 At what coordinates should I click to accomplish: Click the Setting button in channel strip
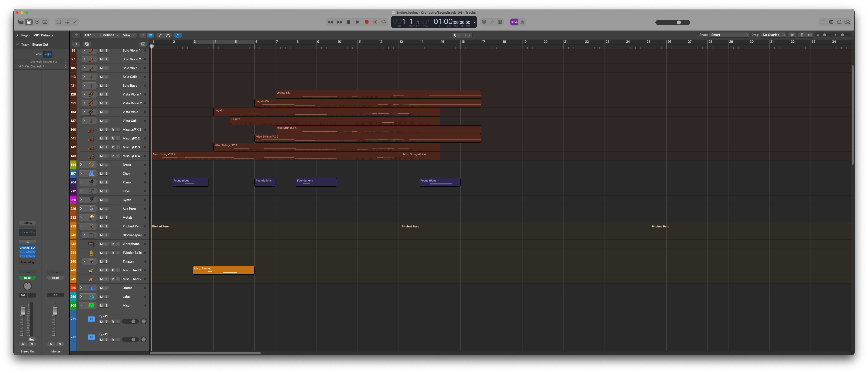pyautogui.click(x=27, y=223)
